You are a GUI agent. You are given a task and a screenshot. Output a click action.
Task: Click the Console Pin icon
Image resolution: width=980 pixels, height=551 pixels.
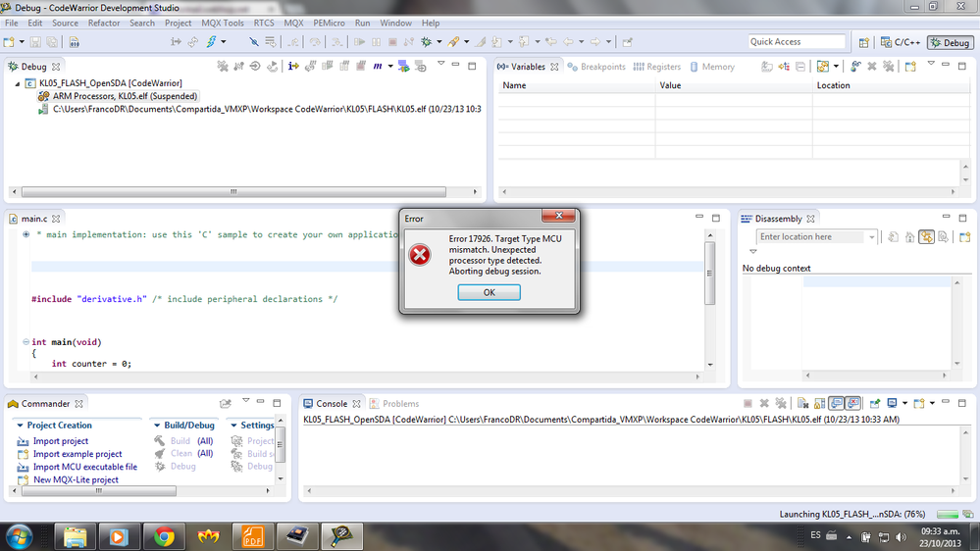[x=875, y=404]
